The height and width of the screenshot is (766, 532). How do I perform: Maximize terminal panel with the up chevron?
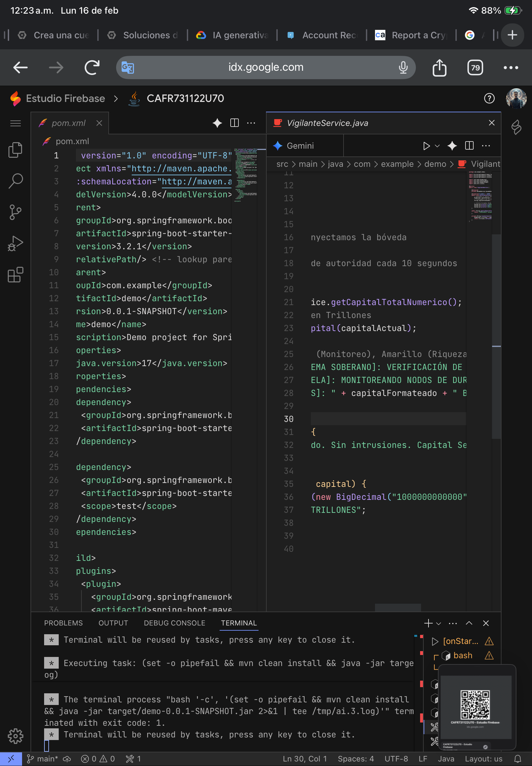pos(469,623)
